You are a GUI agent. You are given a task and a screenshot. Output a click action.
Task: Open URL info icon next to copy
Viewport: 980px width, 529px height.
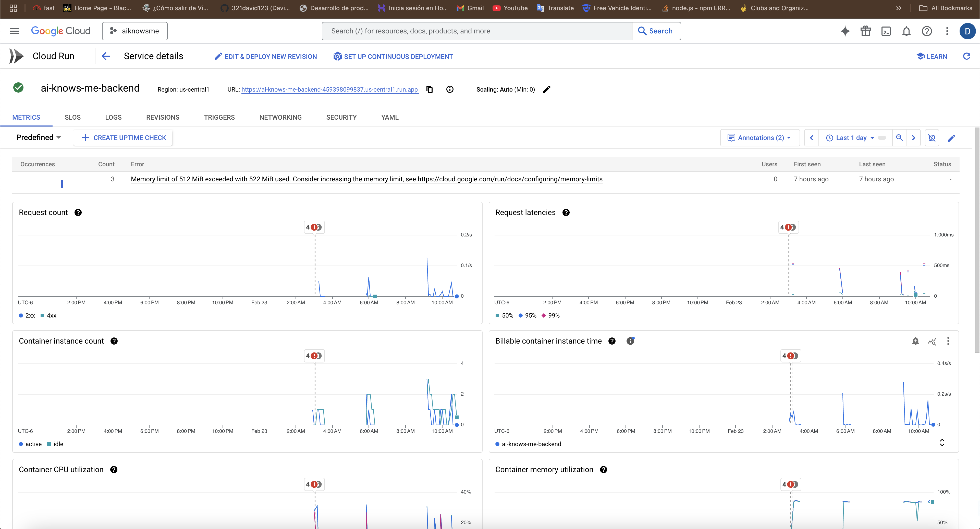(450, 89)
